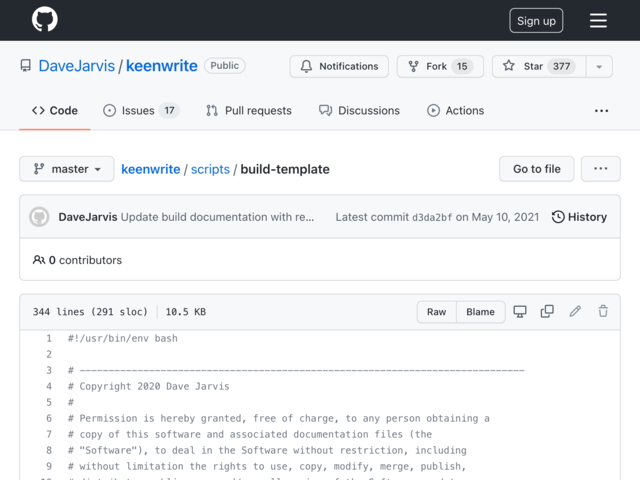Open commit d3da2bf hash link
The image size is (640, 480).
point(432,217)
